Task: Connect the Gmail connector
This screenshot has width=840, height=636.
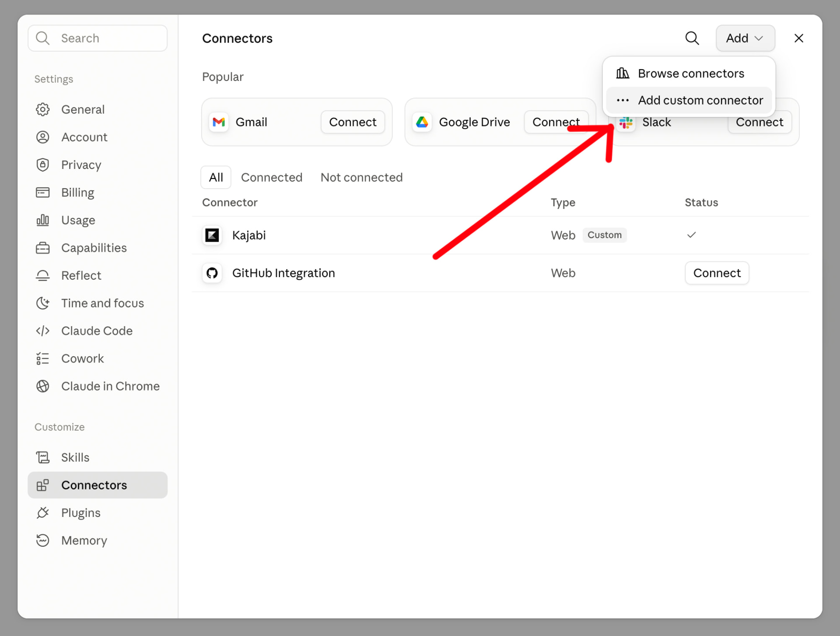Action: (x=353, y=122)
